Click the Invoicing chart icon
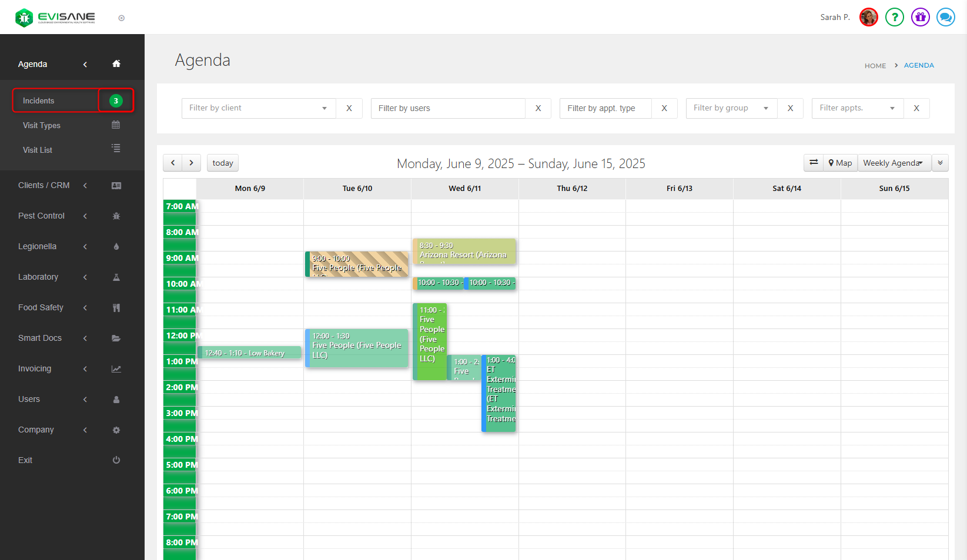This screenshot has width=967, height=560. click(116, 368)
